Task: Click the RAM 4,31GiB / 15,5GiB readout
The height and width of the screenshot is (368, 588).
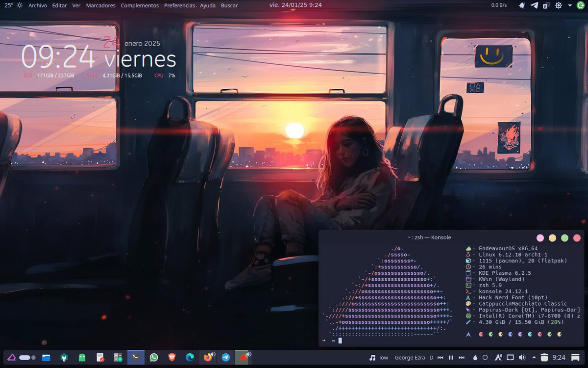Action: 114,76
